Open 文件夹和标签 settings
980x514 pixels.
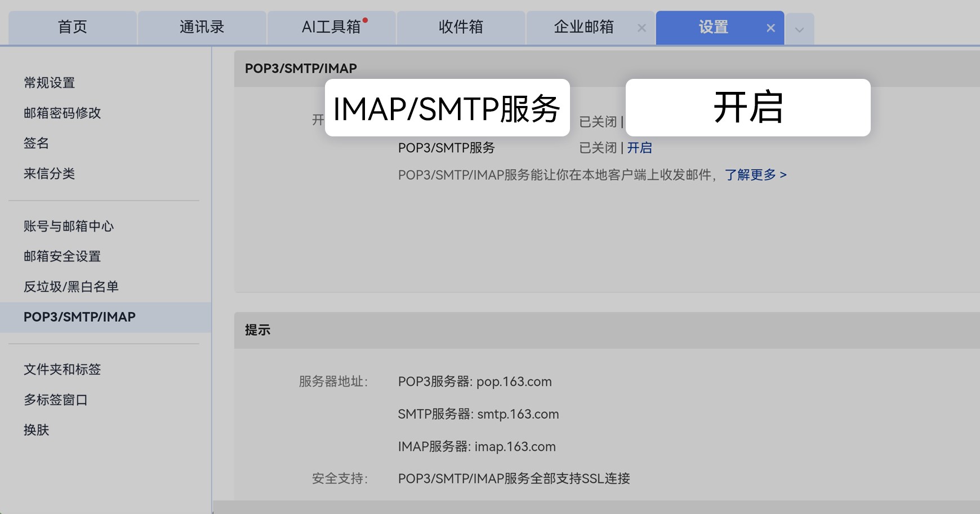click(63, 370)
